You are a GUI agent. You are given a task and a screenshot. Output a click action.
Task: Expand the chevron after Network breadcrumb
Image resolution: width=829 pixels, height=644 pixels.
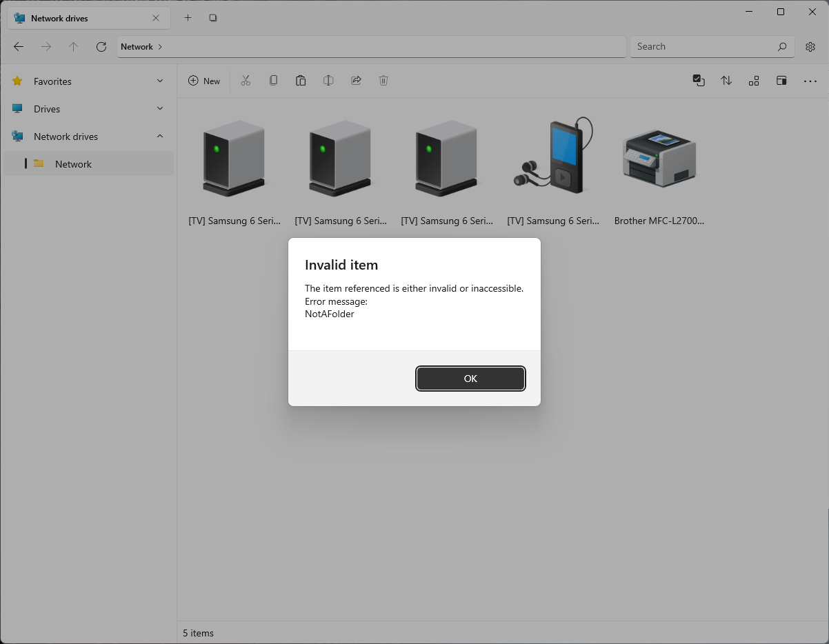tap(160, 47)
